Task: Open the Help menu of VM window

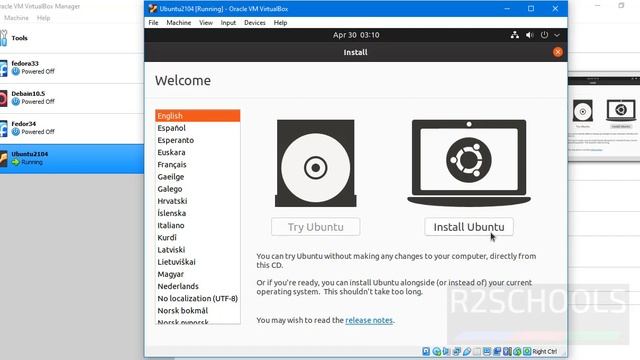Action: pos(280,23)
